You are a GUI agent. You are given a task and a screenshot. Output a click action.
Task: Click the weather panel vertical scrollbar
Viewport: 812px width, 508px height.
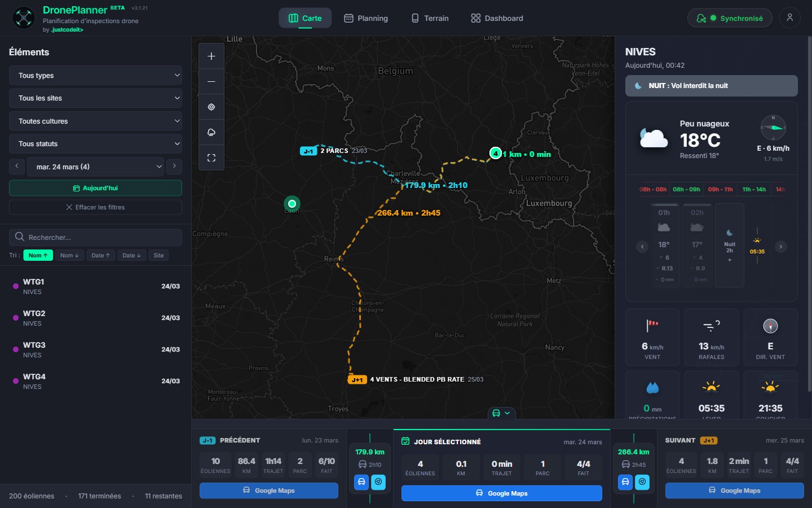[810, 214]
